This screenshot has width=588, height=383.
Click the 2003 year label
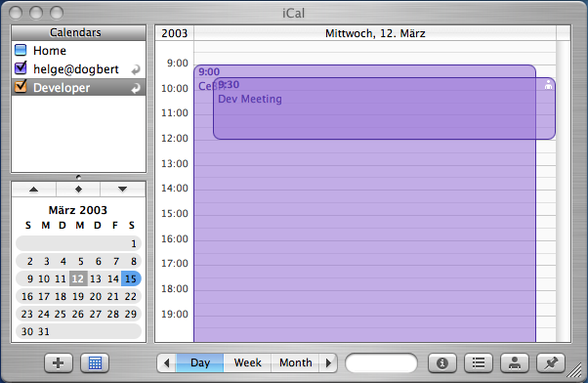tap(175, 33)
